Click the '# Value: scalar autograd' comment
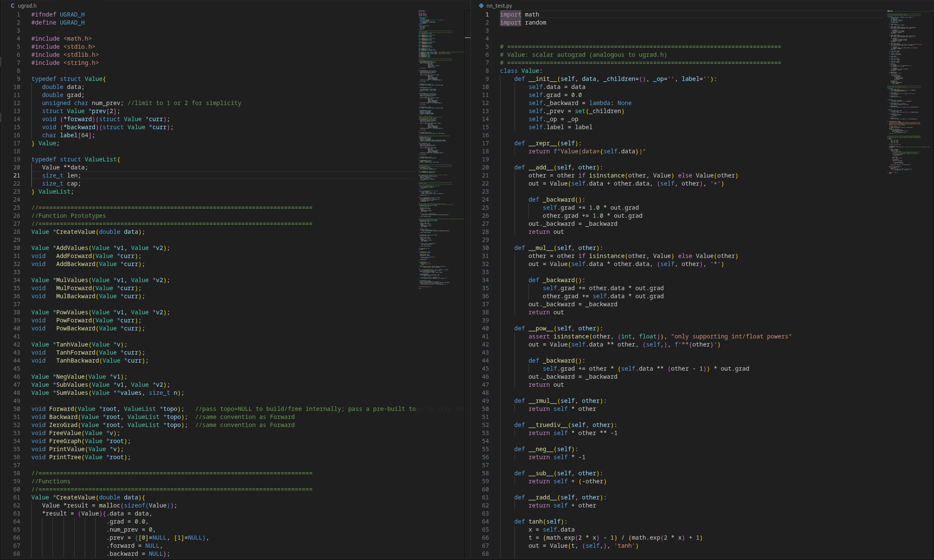Viewport: 934px width, 560px height. click(x=584, y=55)
